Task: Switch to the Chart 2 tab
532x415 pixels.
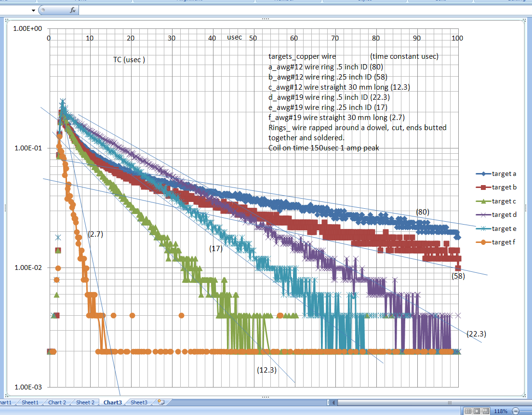Action: [x=57, y=402]
